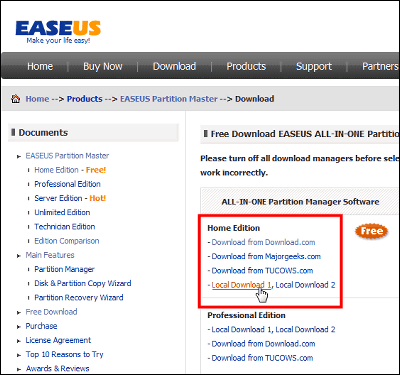The width and height of the screenshot is (400, 375).
Task: Open the Products navigation tab
Action: pyautogui.click(x=246, y=66)
